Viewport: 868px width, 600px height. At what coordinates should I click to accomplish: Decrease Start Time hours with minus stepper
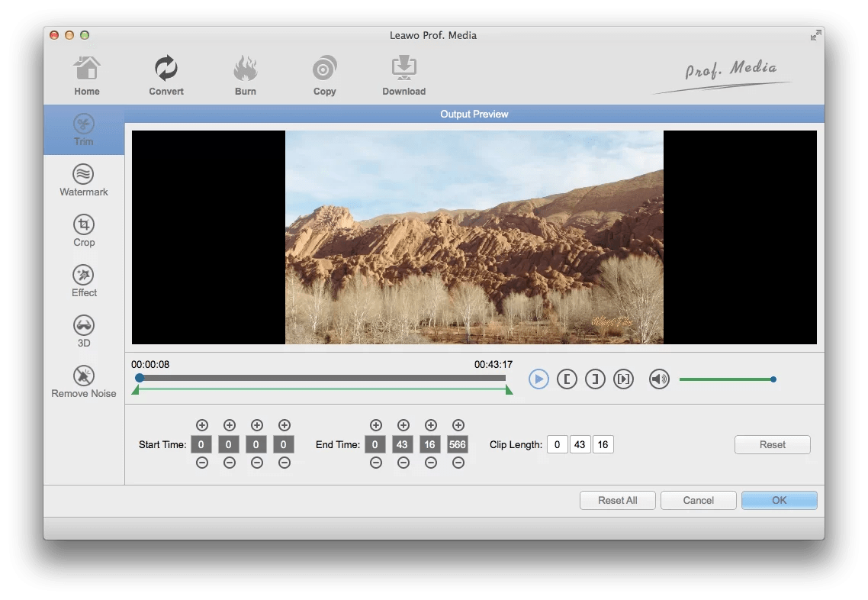201,463
